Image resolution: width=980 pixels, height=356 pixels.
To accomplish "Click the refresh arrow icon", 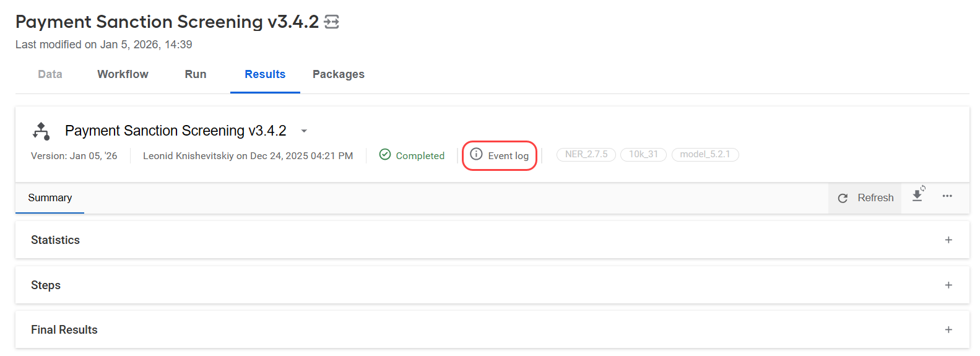I will [x=843, y=198].
